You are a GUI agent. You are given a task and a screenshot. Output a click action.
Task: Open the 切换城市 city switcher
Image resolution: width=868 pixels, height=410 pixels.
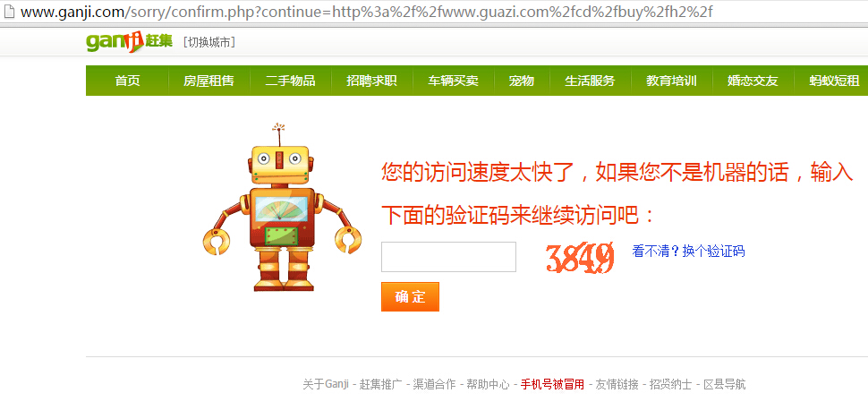click(x=208, y=43)
